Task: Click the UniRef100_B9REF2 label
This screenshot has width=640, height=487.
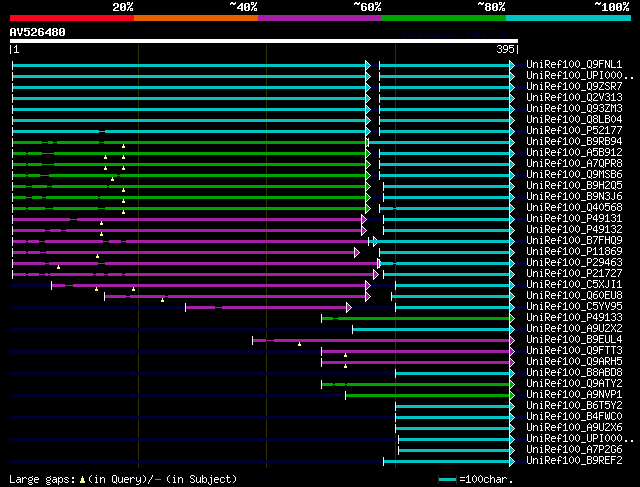Action: 574,461
